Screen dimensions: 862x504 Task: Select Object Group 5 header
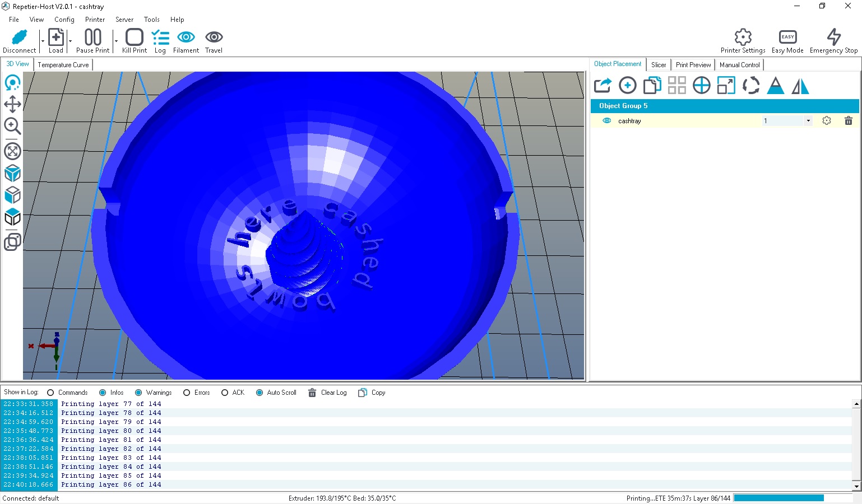[x=725, y=106]
